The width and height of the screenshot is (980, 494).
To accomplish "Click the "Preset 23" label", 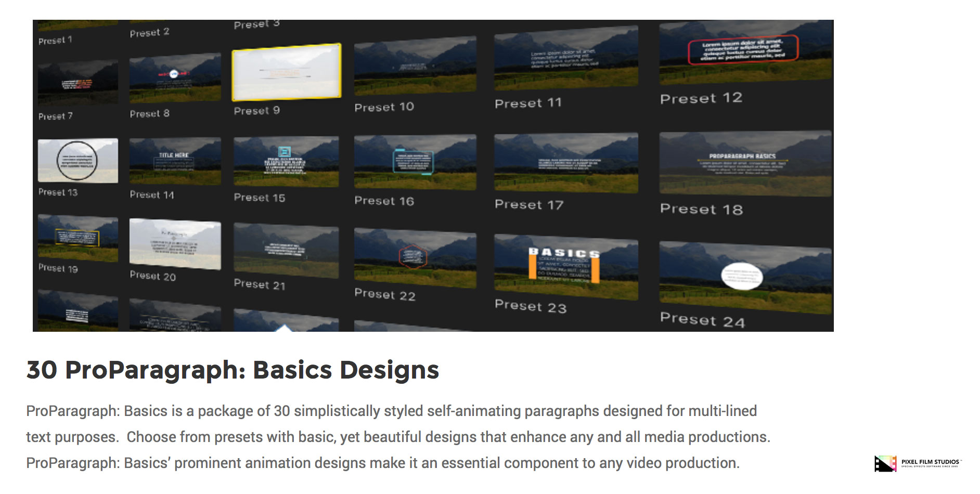I will (x=531, y=306).
